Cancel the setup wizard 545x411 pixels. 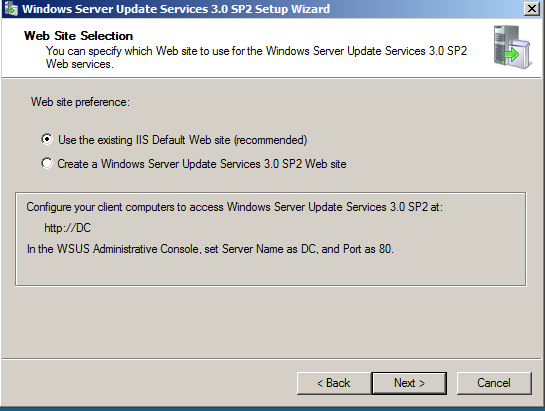click(x=494, y=383)
